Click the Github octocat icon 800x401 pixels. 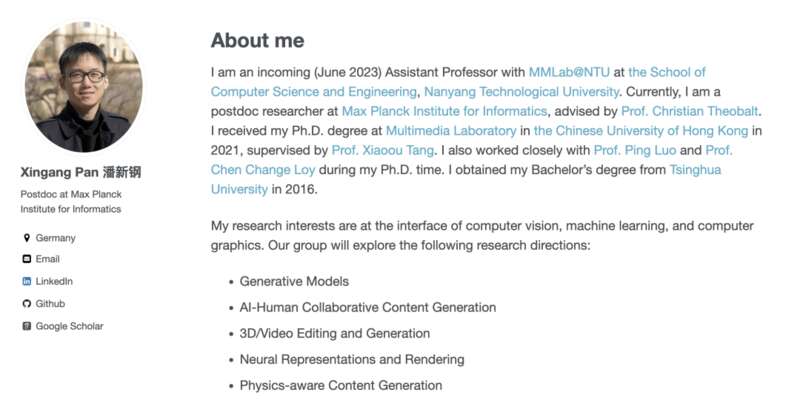click(27, 304)
